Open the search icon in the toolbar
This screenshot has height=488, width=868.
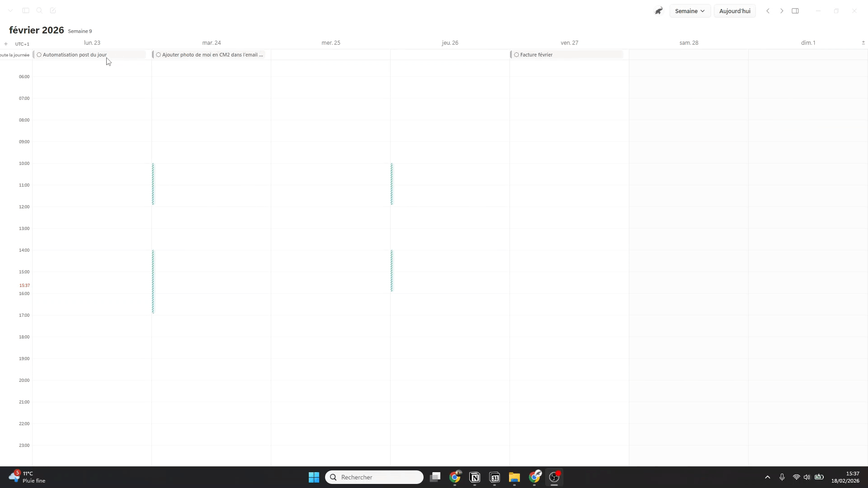[39, 10]
